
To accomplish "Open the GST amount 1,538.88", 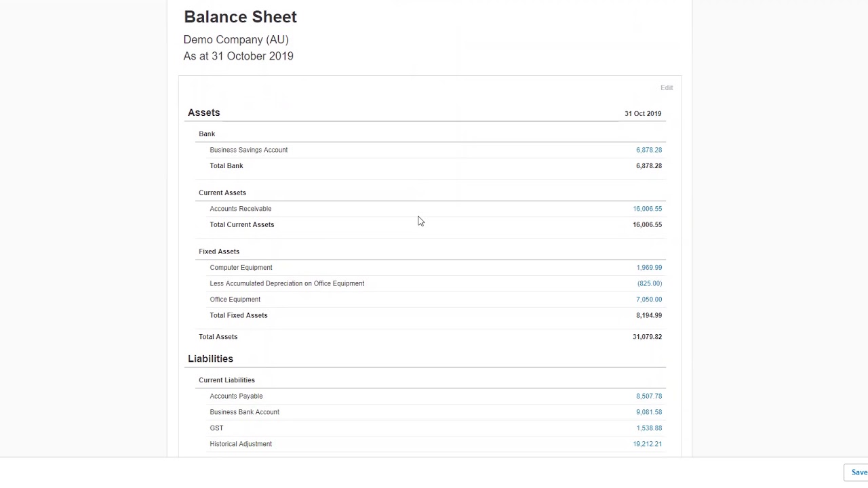I will pyautogui.click(x=649, y=428).
